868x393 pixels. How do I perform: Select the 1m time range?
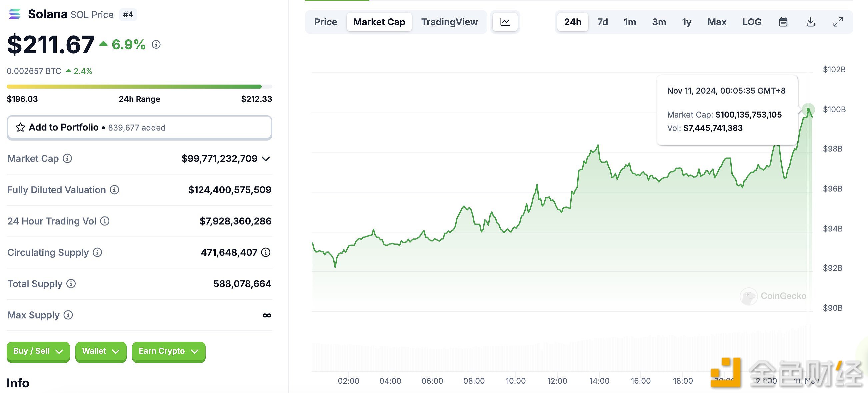630,22
